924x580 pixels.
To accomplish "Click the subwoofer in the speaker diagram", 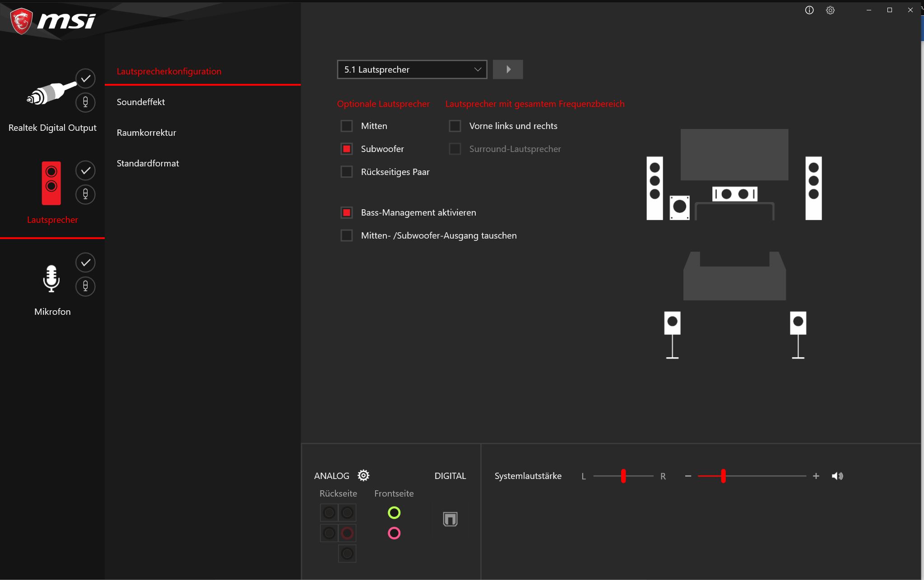I will coord(679,207).
